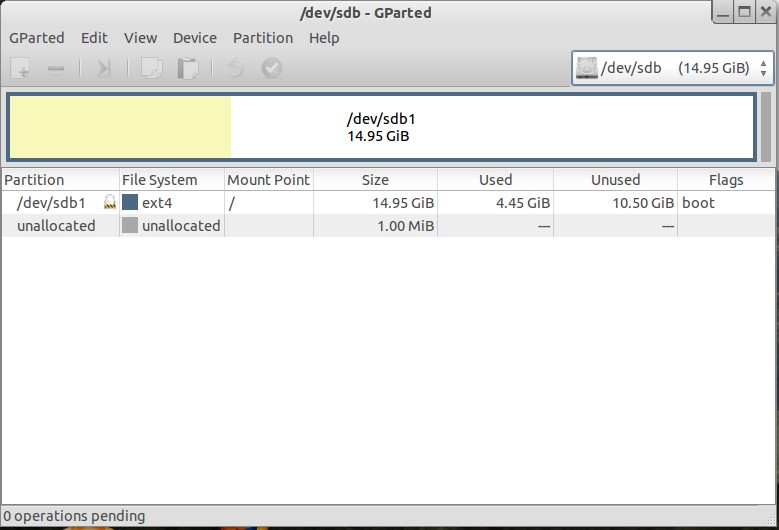Open the GParted menu
This screenshot has height=530, width=779.
coord(37,38)
